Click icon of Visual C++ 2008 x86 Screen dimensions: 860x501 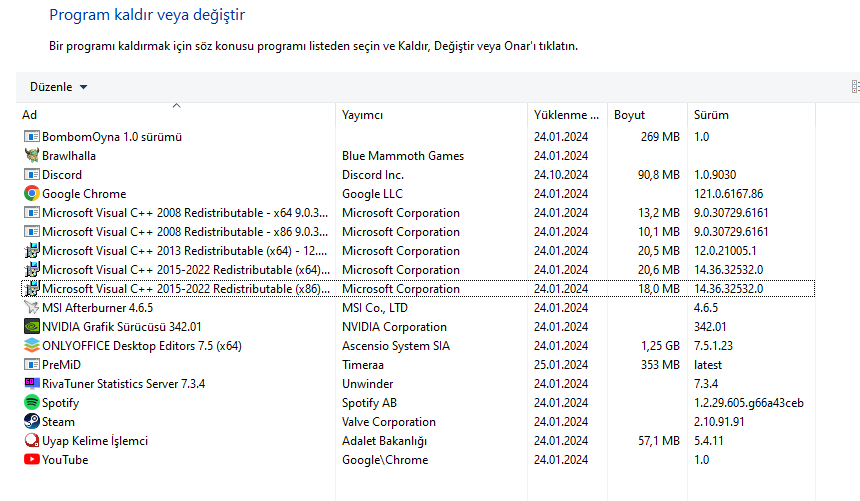coord(32,232)
